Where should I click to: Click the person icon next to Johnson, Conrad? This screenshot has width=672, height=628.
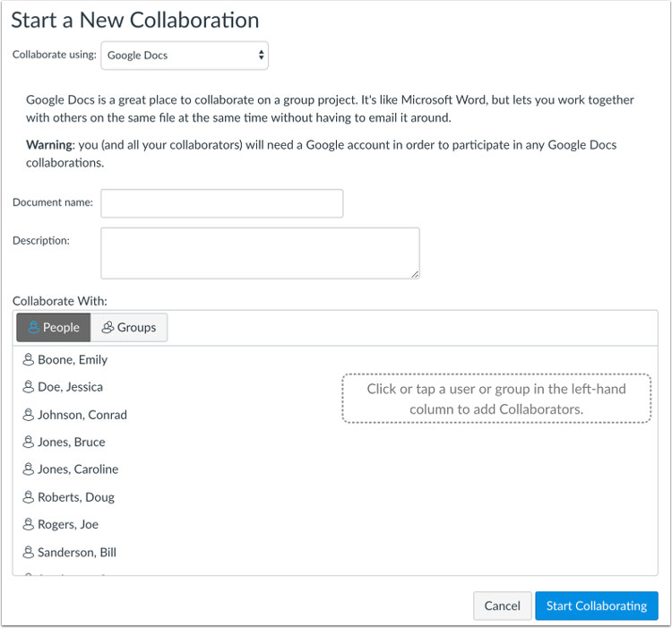tap(28, 415)
